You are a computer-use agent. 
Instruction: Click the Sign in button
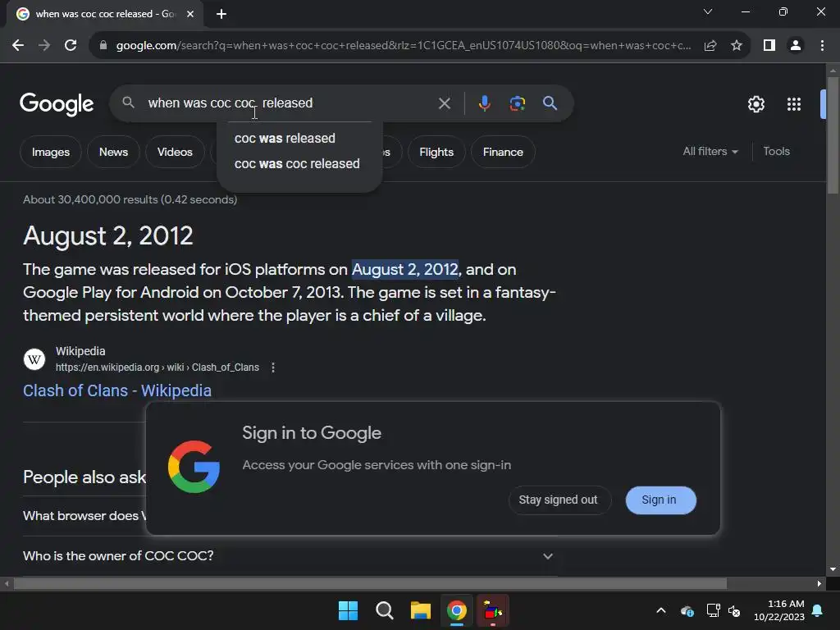pyautogui.click(x=660, y=500)
